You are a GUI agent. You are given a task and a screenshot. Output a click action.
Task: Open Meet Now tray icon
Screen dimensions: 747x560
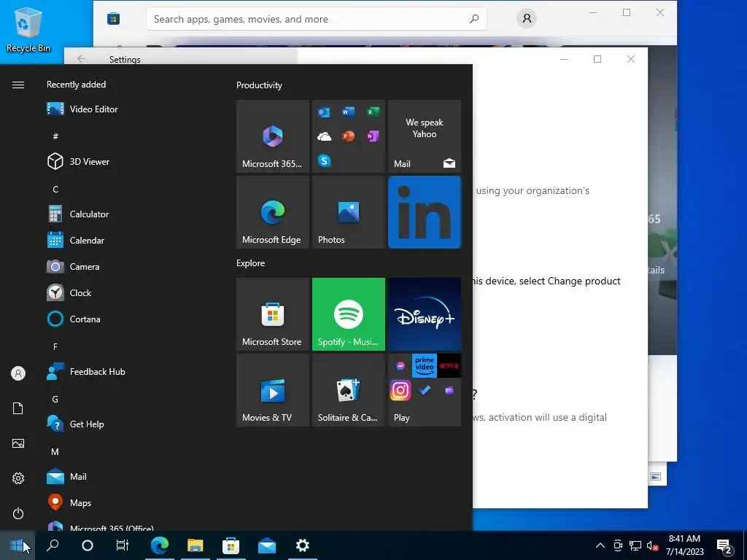(618, 545)
